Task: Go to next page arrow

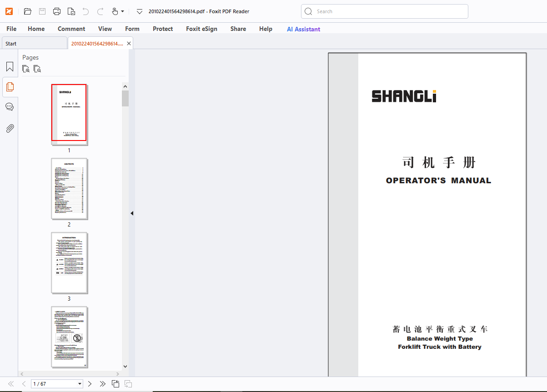Action: pyautogui.click(x=90, y=384)
